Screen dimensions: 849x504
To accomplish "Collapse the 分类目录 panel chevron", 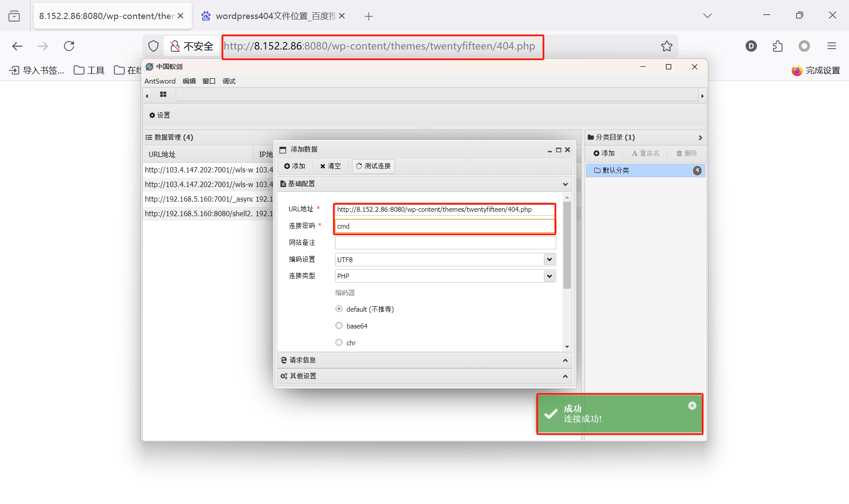I will point(700,137).
